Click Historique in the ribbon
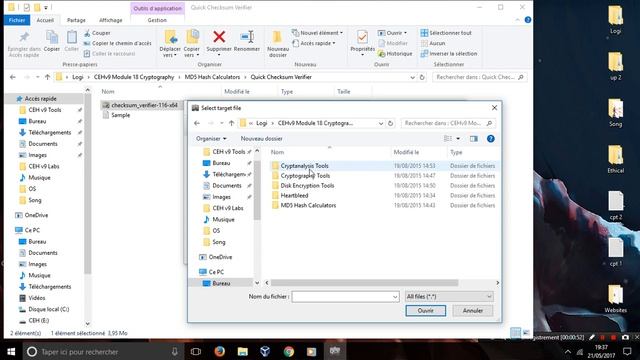 click(395, 53)
